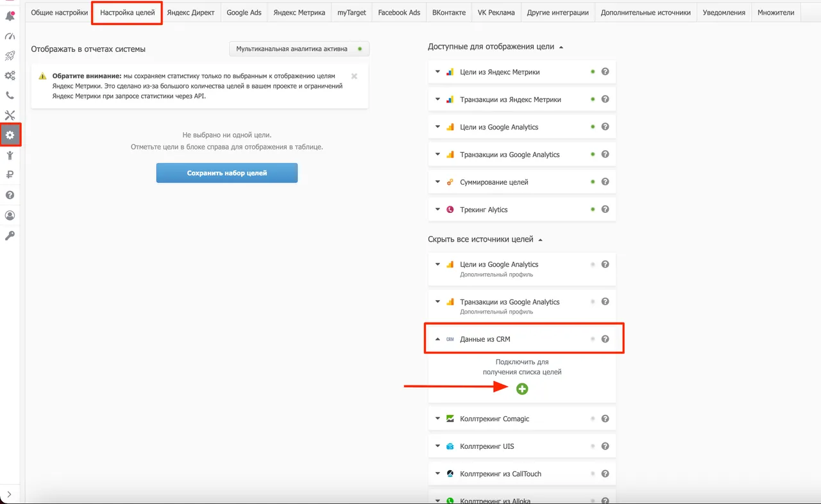The width and height of the screenshot is (821, 504).
Task: Expand the Транзакции из Яндекс Метрики chevron
Action: point(438,99)
